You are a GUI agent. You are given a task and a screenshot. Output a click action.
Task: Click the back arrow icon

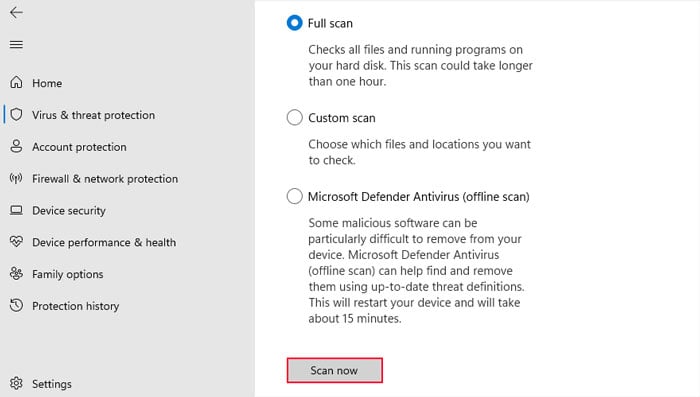coord(16,13)
